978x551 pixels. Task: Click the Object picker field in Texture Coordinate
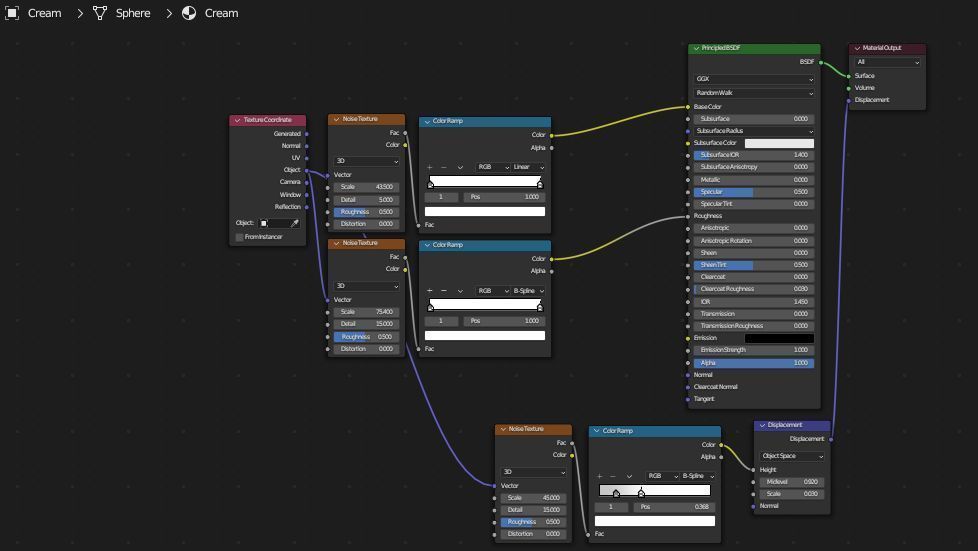pos(279,223)
